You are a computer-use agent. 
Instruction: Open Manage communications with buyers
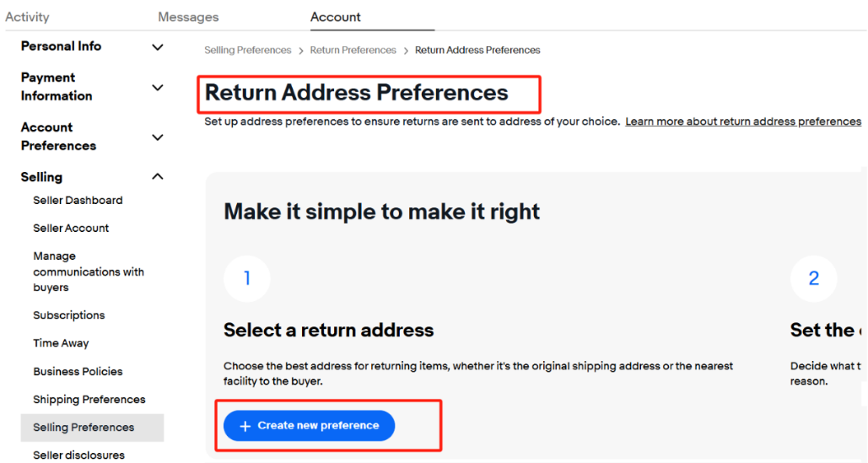click(x=88, y=272)
